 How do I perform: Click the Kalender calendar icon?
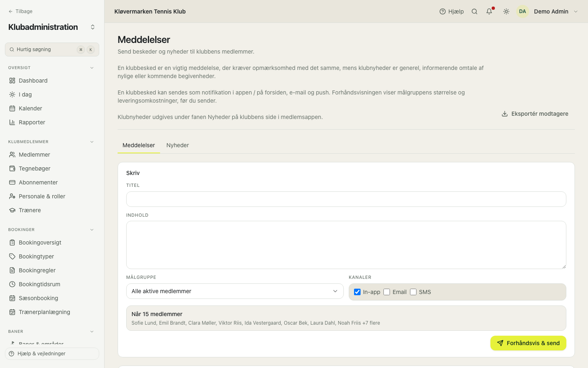12,108
